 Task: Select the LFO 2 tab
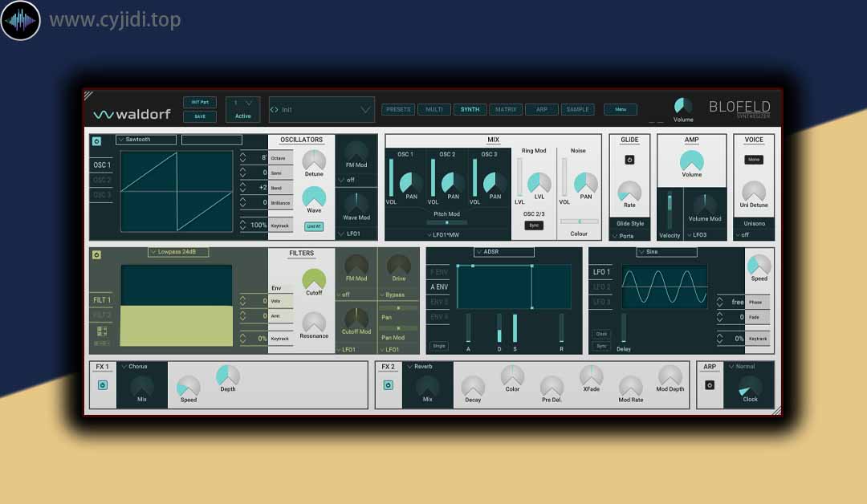601,287
